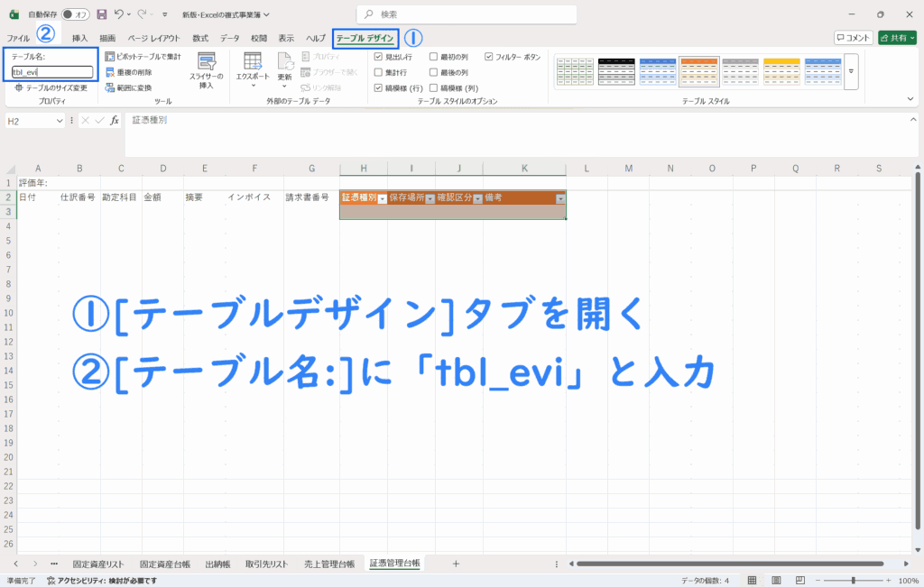Open the Formulas (数式) ribbon tab
The height and width of the screenshot is (587, 924).
pos(199,38)
